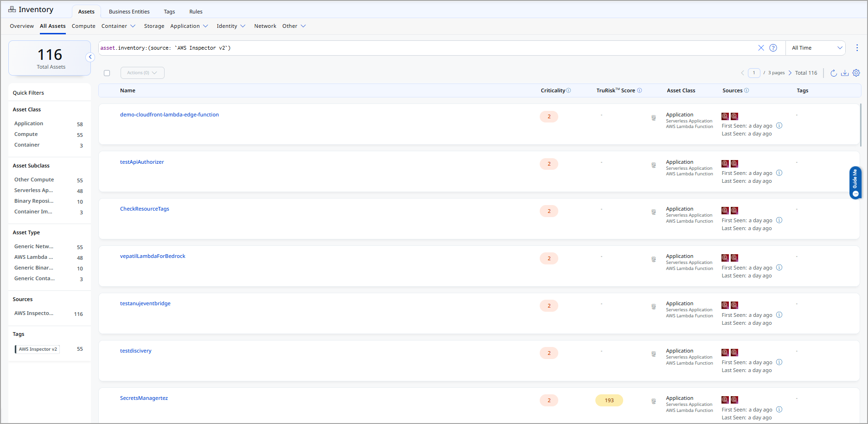868x424 pixels.
Task: Select the Compute sub-tab
Action: (83, 26)
